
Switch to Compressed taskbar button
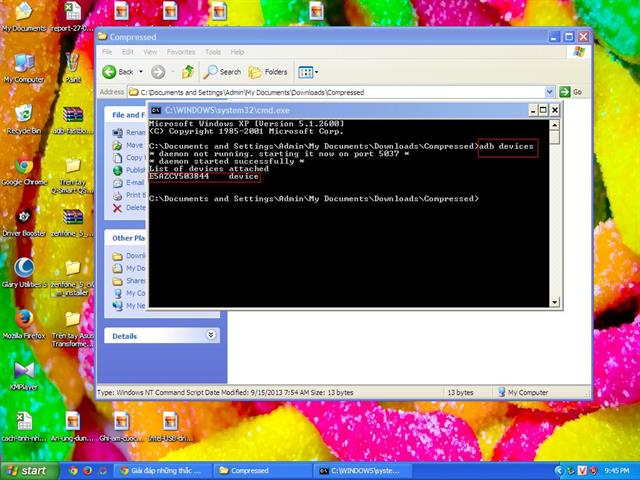[261, 471]
